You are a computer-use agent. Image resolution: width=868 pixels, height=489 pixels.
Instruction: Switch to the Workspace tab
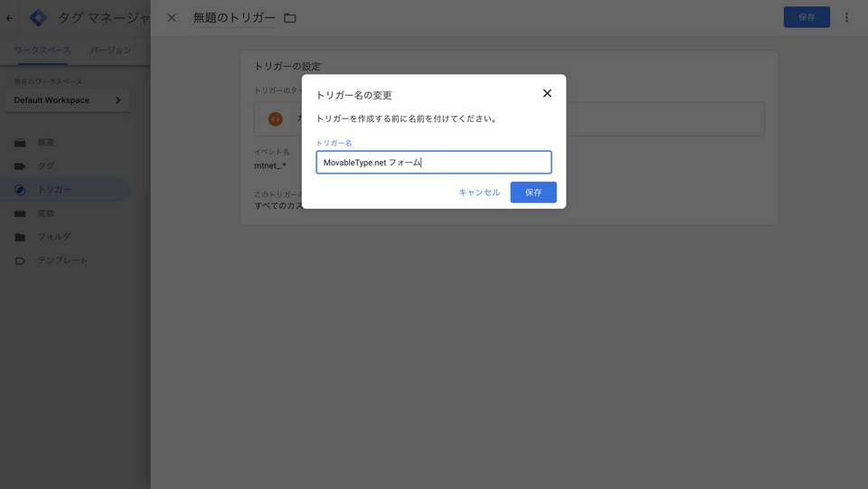coord(42,51)
